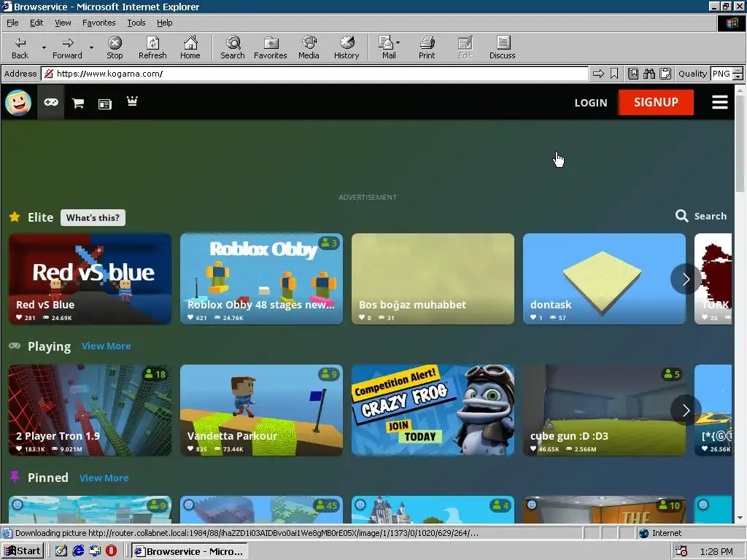Click the Browservice taskbar button
Image resolution: width=747 pixels, height=560 pixels.
coord(190,551)
